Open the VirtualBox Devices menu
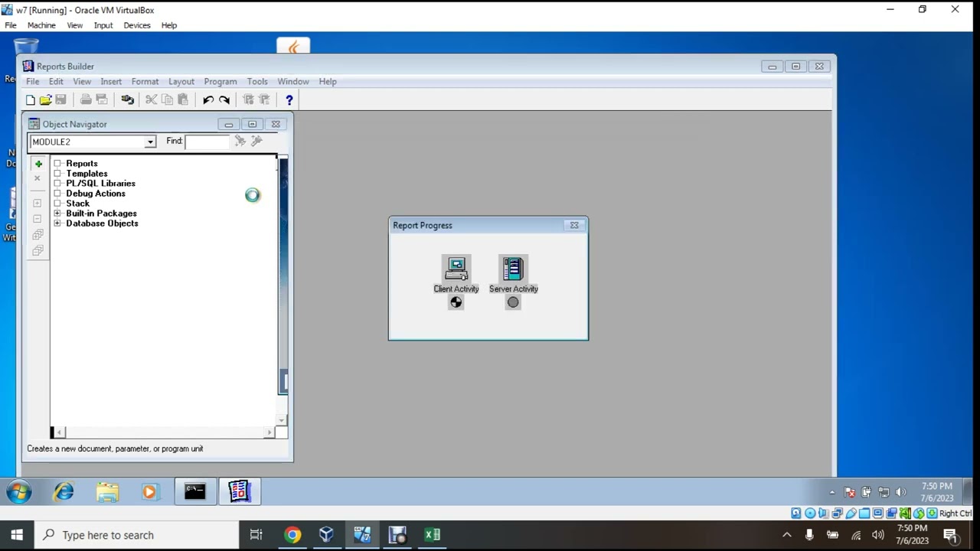The image size is (980, 551). pyautogui.click(x=137, y=25)
